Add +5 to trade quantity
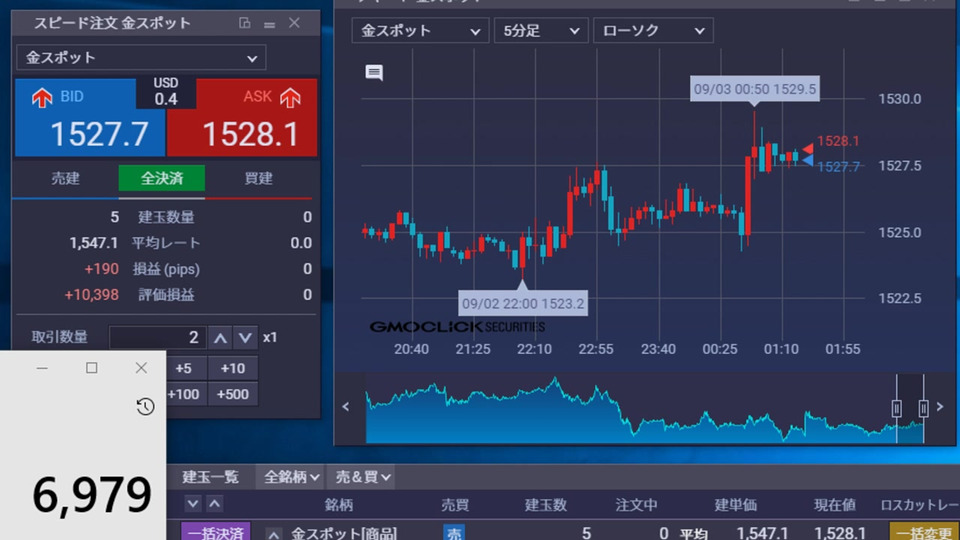The width and height of the screenshot is (960, 540). [x=183, y=368]
